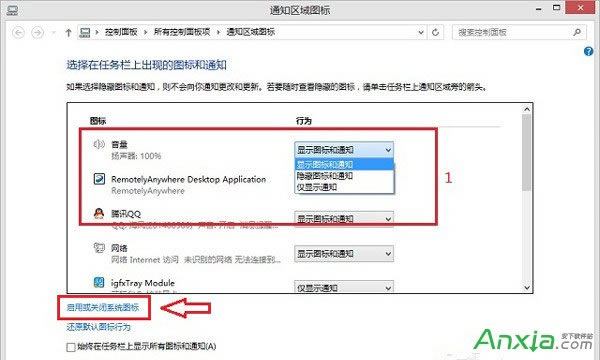The image size is (600, 360).
Task: Navigate to 控制面板 breadcrumb
Action: click(x=121, y=32)
